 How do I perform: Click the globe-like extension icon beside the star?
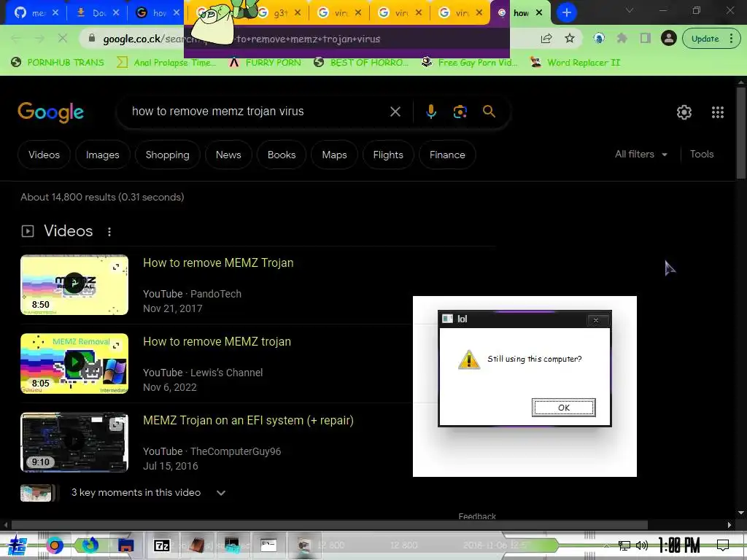pyautogui.click(x=598, y=39)
